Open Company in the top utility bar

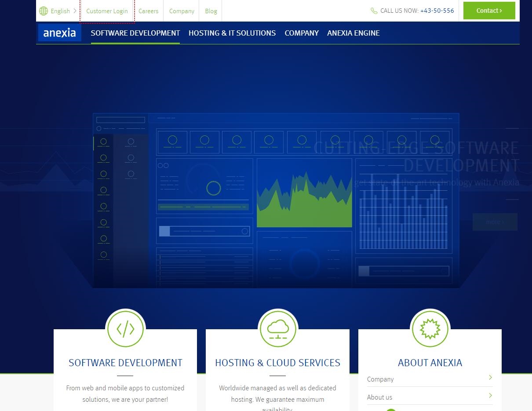pyautogui.click(x=182, y=11)
